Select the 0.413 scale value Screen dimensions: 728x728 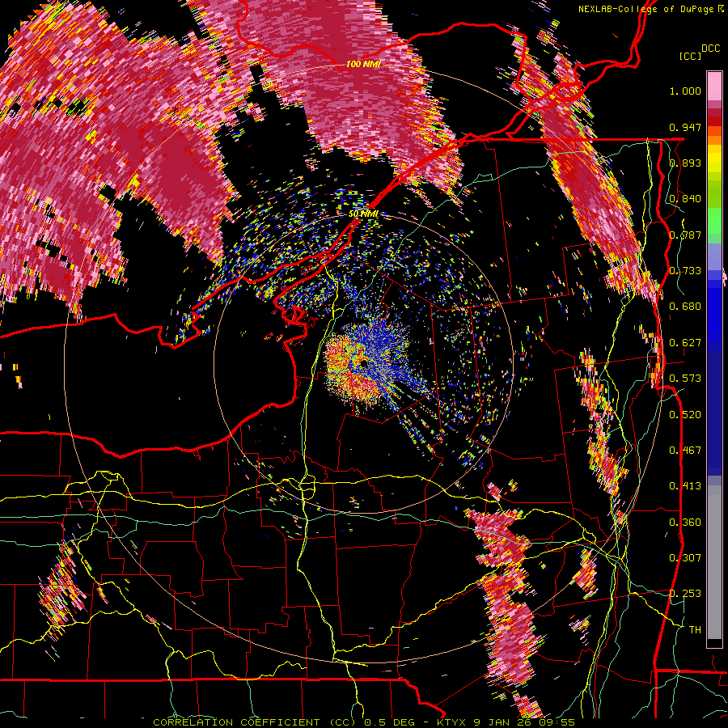click(x=685, y=486)
